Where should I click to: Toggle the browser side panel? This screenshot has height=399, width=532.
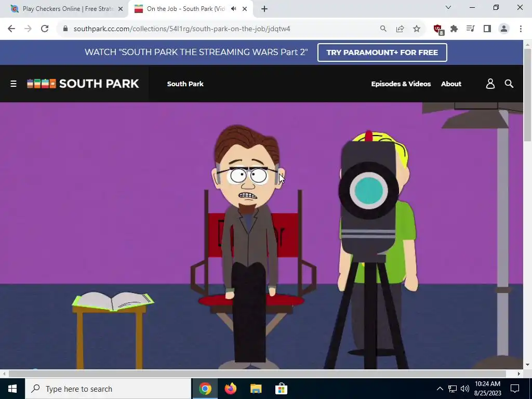(487, 29)
